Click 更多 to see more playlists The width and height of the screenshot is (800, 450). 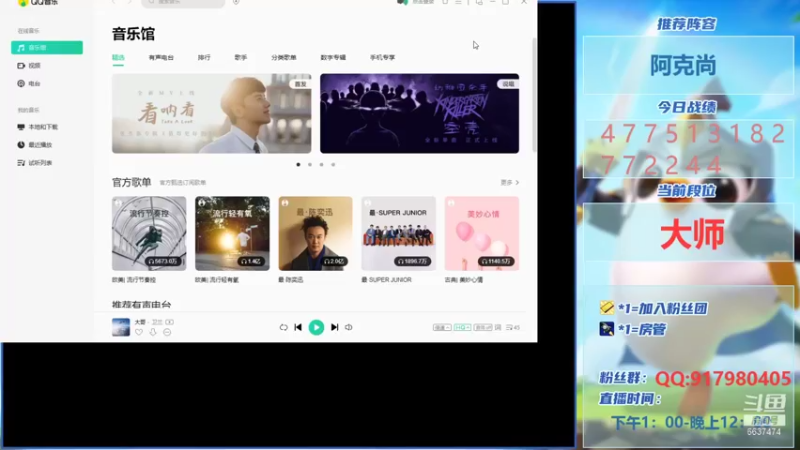point(510,183)
